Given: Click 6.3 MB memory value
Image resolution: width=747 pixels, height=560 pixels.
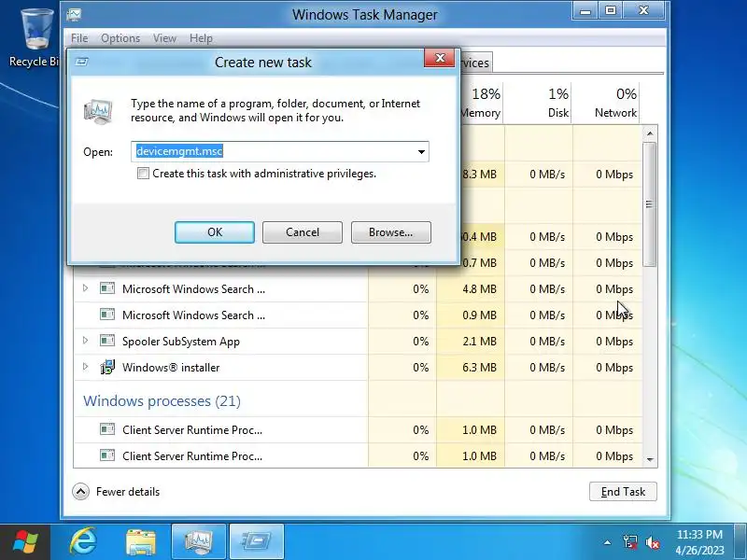Looking at the screenshot, I should click(479, 368).
